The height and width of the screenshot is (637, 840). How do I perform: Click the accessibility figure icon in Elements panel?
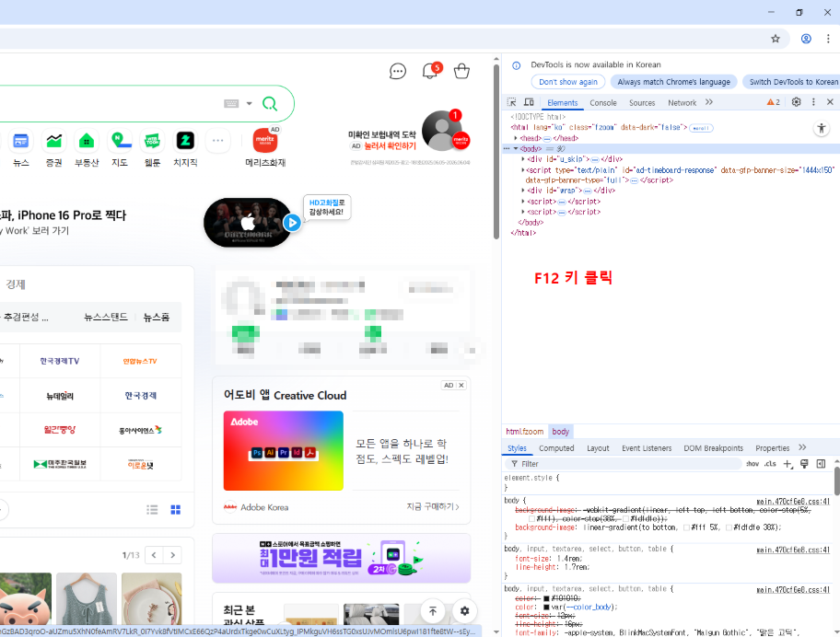click(x=822, y=128)
